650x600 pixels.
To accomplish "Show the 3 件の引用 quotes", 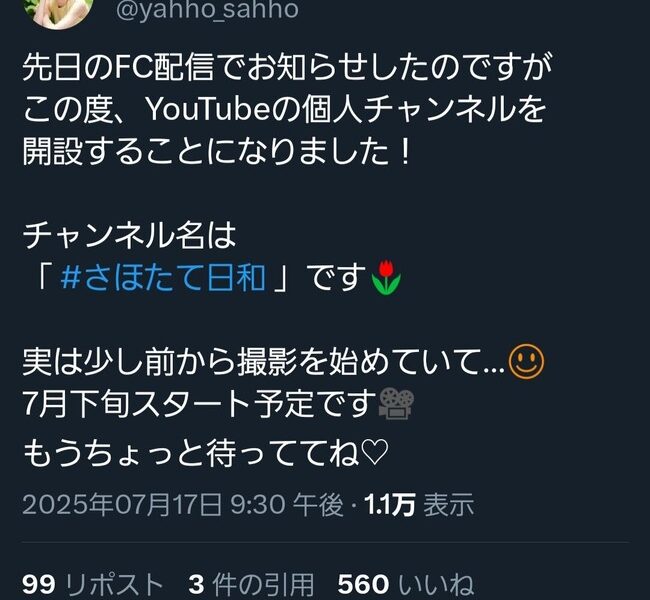I will [251, 585].
